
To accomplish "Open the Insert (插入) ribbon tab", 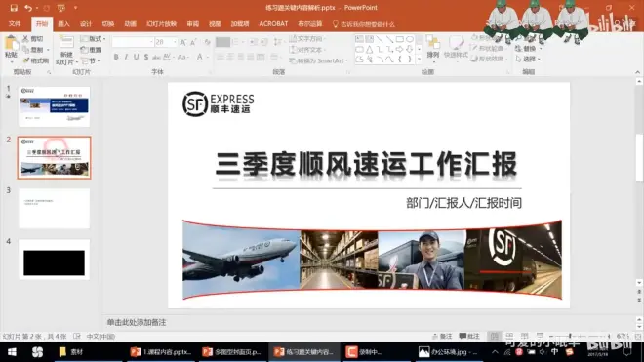I will click(x=63, y=24).
